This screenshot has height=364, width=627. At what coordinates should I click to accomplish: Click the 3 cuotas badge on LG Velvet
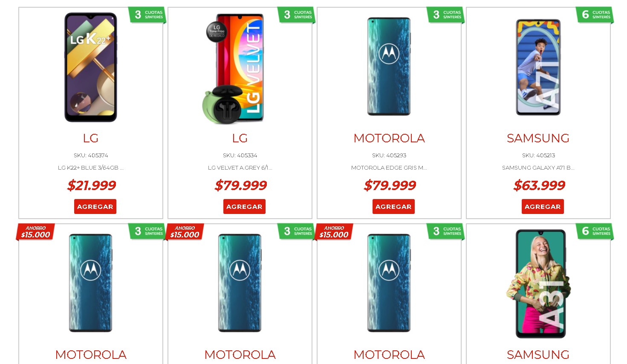pyautogui.click(x=297, y=15)
